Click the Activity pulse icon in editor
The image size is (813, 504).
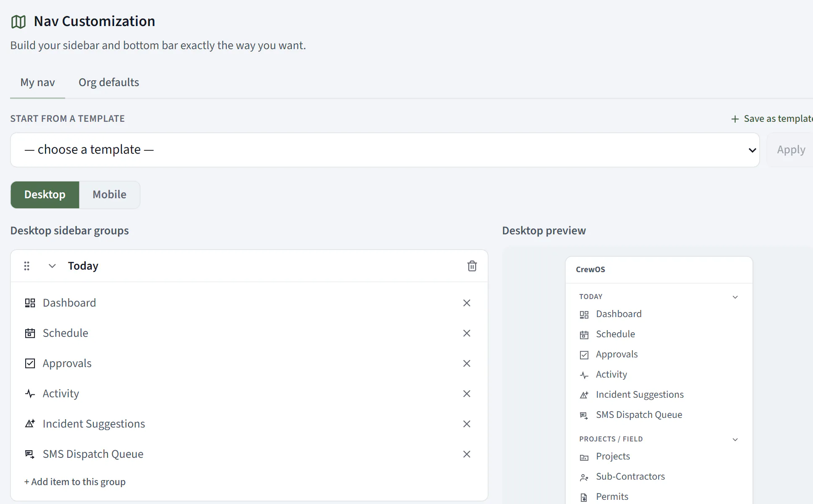(x=30, y=394)
